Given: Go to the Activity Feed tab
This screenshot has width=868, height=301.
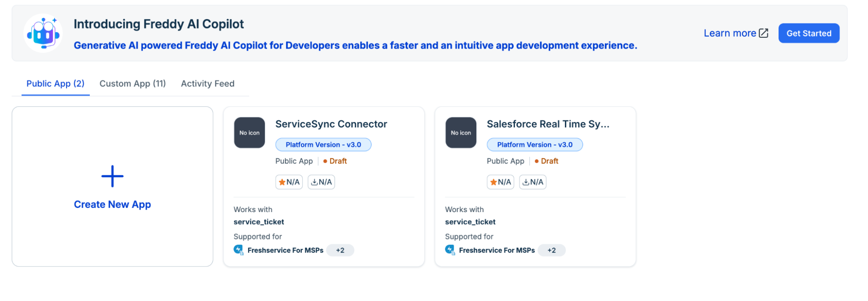Looking at the screenshot, I should point(208,84).
